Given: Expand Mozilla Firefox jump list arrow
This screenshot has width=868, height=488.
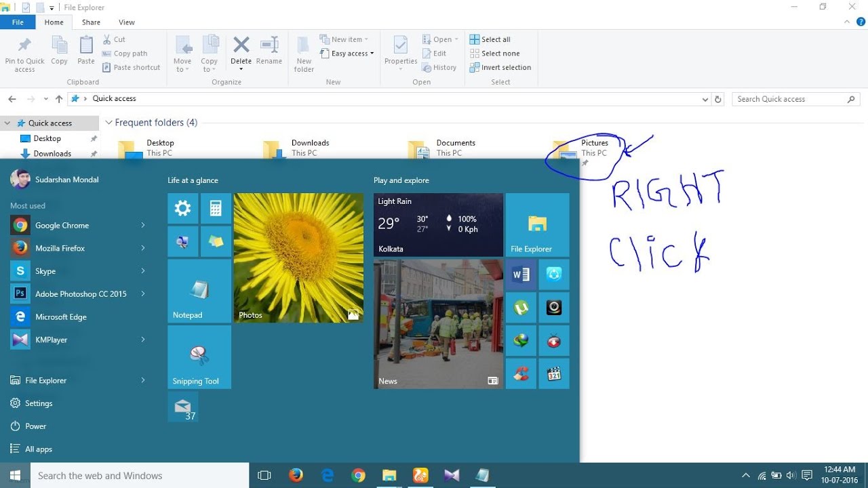Looking at the screenshot, I should [143, 248].
